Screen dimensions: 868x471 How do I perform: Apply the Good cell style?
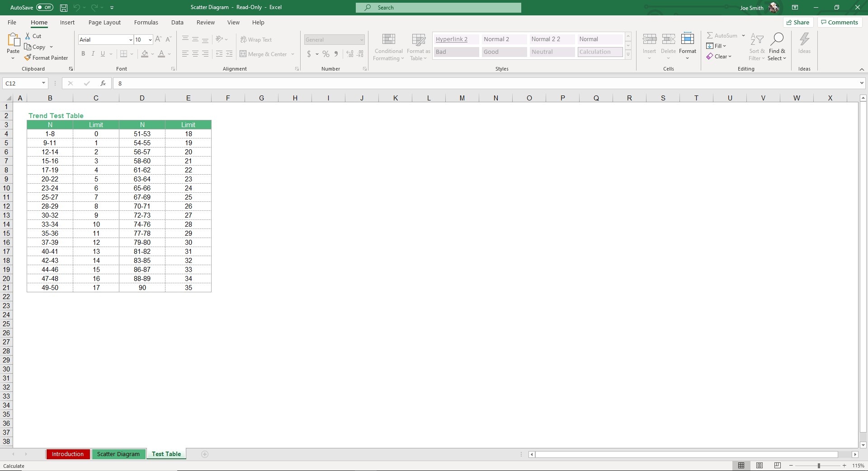click(504, 52)
